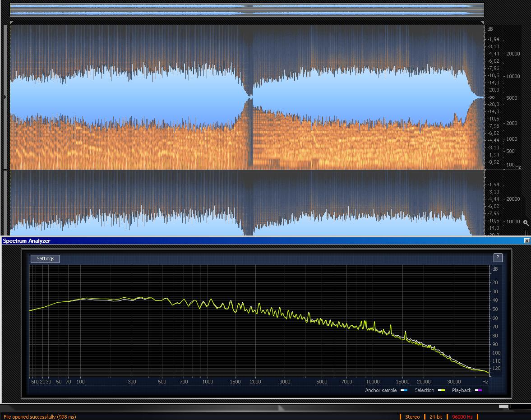
Task: Click the question mark help button
Action: tap(498, 258)
